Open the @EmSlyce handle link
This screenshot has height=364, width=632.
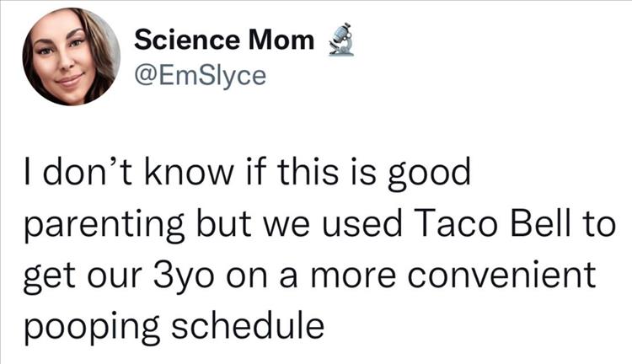click(x=200, y=77)
